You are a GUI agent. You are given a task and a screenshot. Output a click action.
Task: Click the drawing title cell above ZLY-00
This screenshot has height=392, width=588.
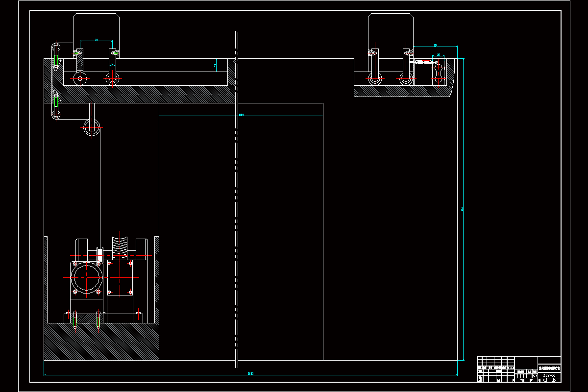[549, 367]
